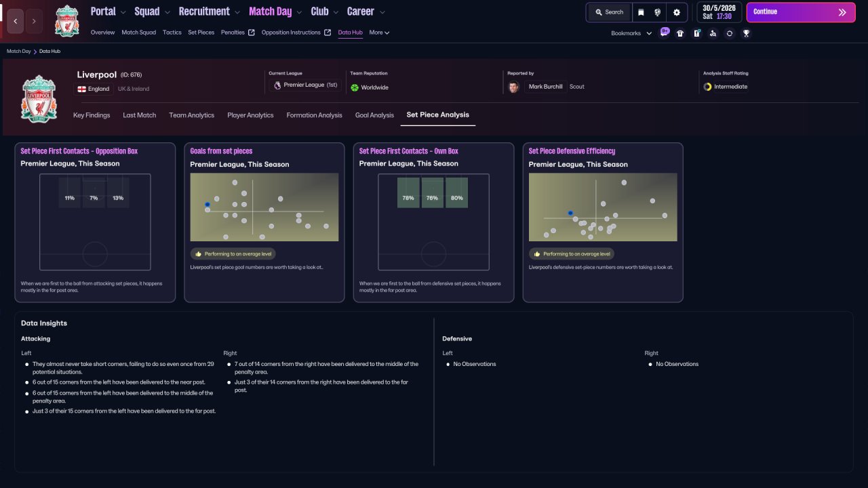Click the Premier League competition icon
Image resolution: width=868 pixels, height=488 pixels.
277,85
